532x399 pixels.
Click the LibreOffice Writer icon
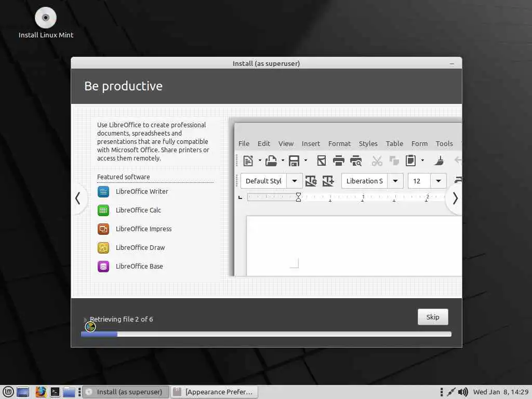[x=103, y=192]
